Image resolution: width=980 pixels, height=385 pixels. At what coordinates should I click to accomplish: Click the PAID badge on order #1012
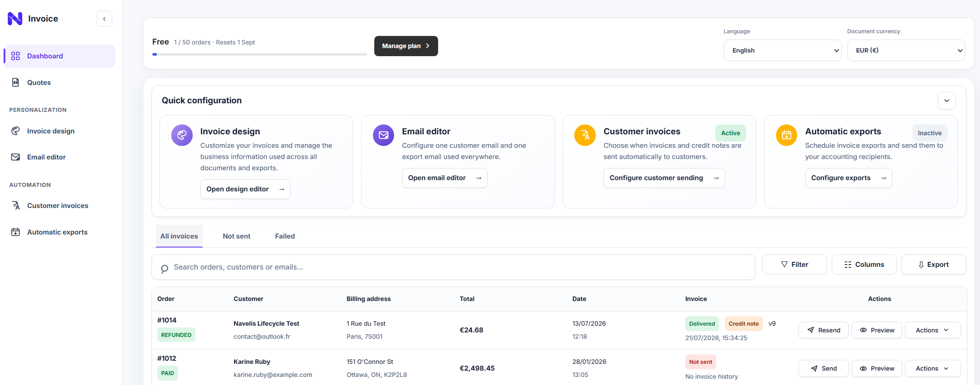168,373
